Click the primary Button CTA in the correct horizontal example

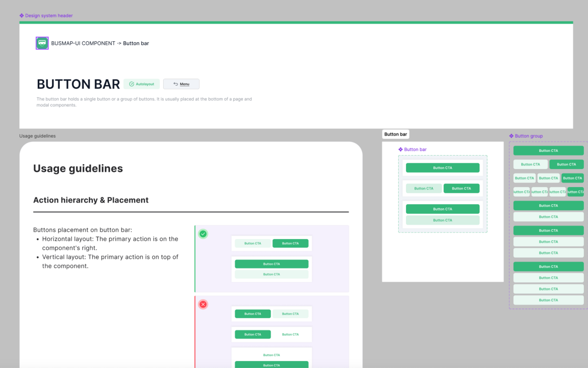tap(290, 243)
